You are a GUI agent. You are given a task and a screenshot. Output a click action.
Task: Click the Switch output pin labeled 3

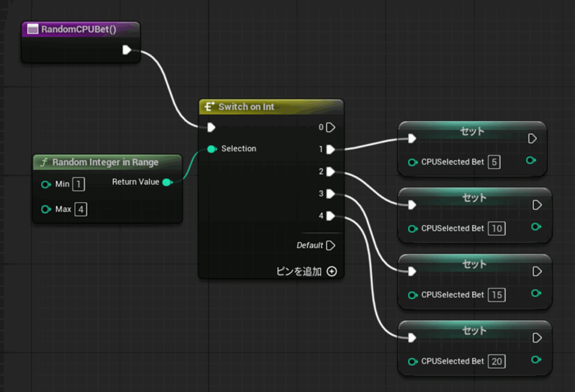coord(330,194)
